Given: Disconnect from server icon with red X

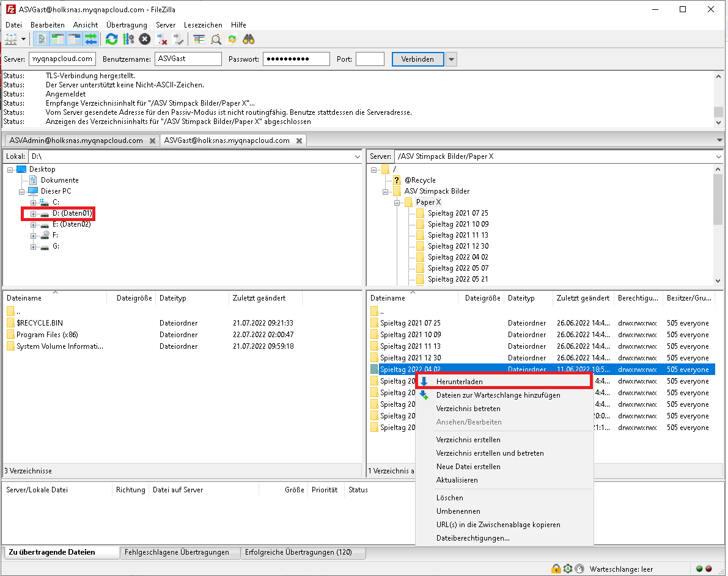Looking at the screenshot, I should point(161,40).
